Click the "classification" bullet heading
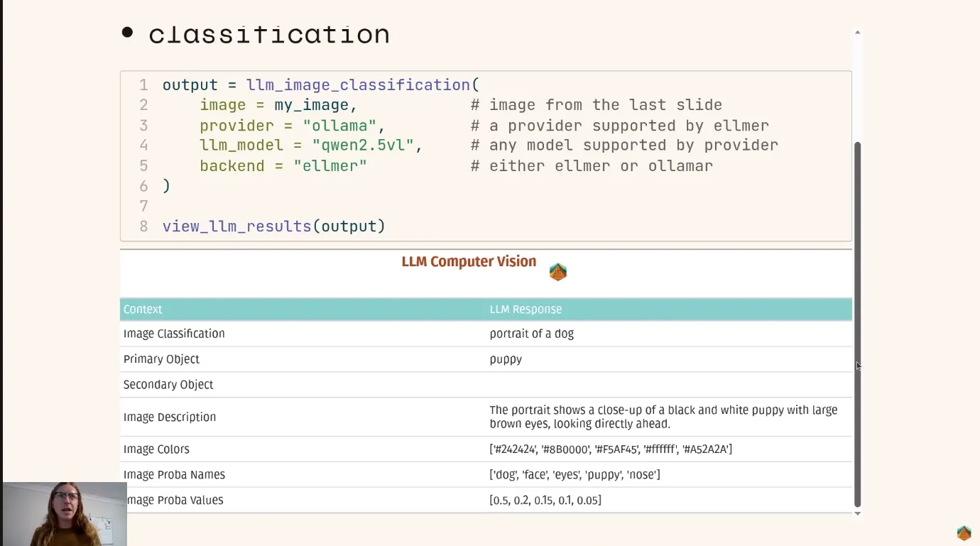 pyautogui.click(x=268, y=34)
